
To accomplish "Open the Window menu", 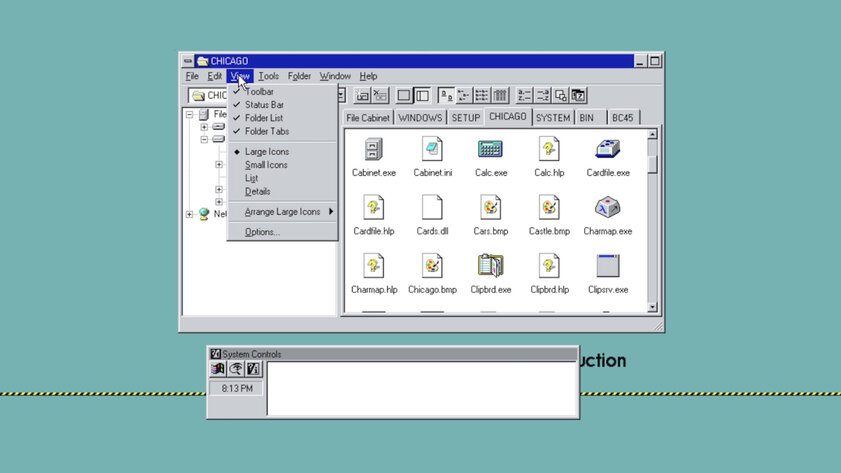I will click(x=335, y=76).
